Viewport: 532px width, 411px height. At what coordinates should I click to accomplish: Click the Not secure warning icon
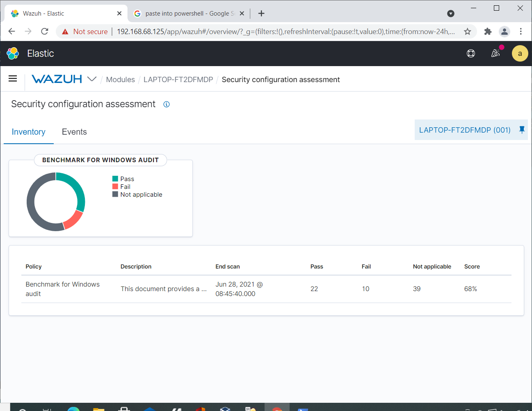coord(65,32)
